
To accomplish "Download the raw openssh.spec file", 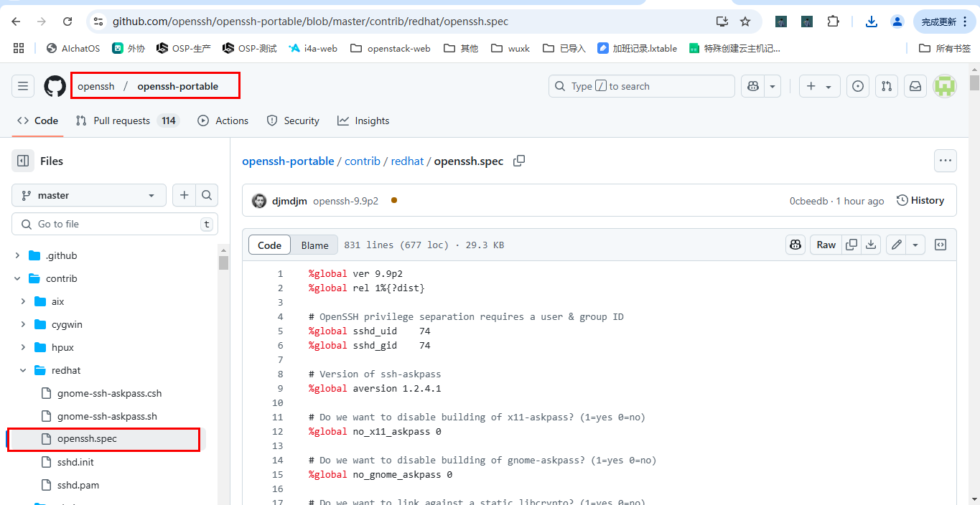I will (871, 245).
